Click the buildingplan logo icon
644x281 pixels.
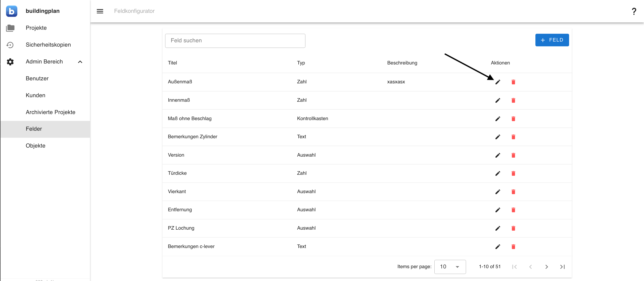tap(12, 11)
